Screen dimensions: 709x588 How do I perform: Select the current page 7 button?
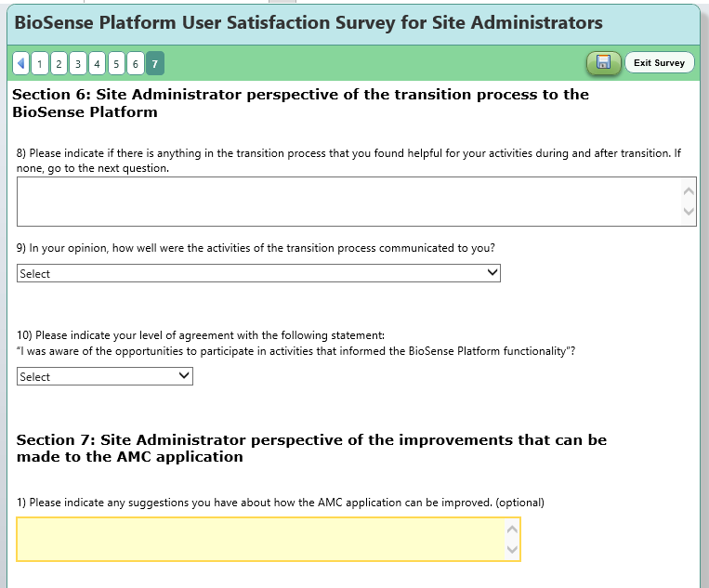point(155,63)
